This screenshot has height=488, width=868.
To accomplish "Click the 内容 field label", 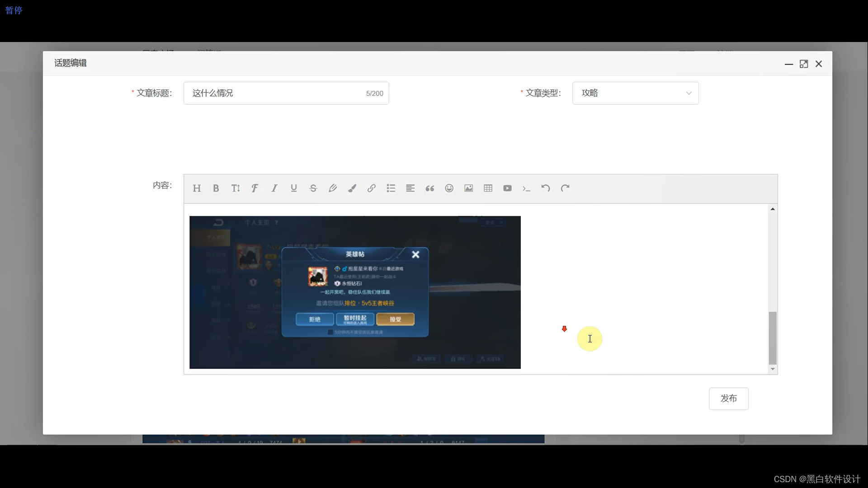I will click(162, 185).
